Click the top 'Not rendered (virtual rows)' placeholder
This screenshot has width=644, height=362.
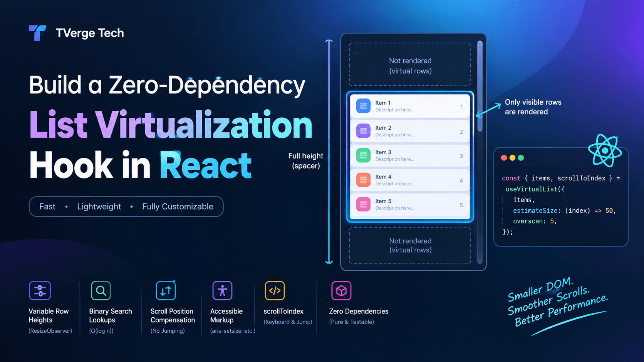(410, 65)
